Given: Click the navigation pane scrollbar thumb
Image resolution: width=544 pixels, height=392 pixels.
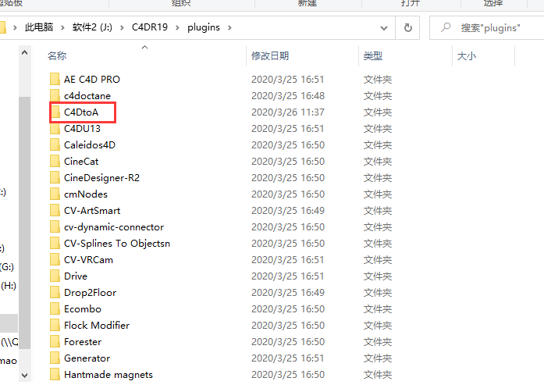Looking at the screenshot, I should point(25,223).
